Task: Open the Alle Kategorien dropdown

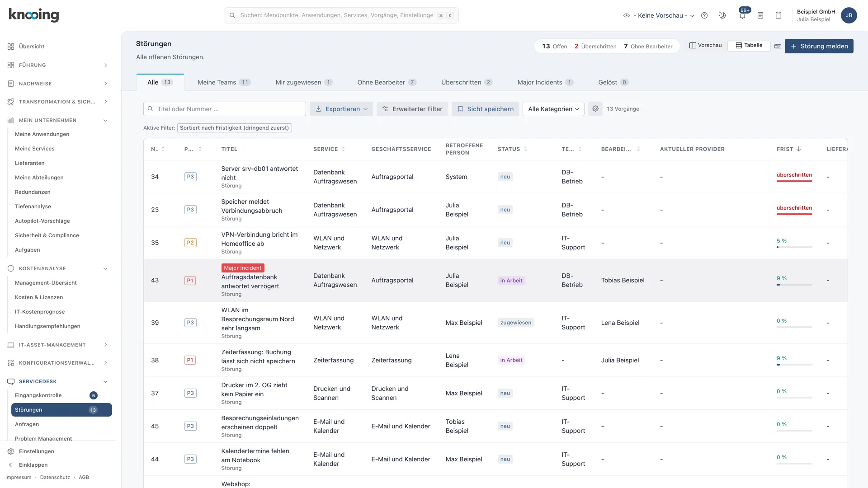Action: 553,109
